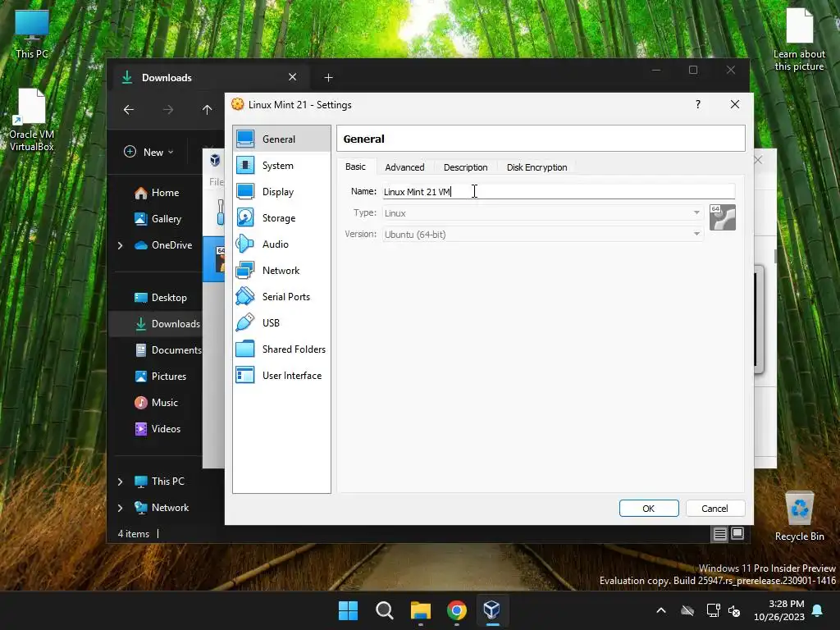
Task: Open Display settings category
Action: point(282,192)
